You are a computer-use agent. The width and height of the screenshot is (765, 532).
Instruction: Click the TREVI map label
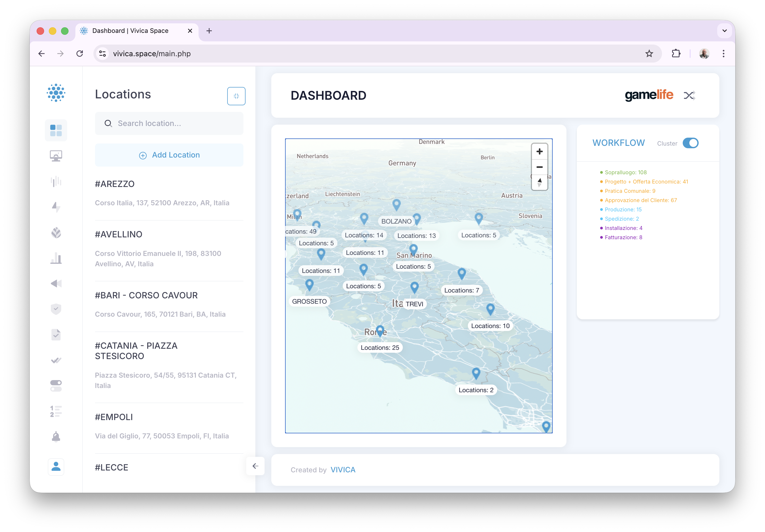[414, 304]
